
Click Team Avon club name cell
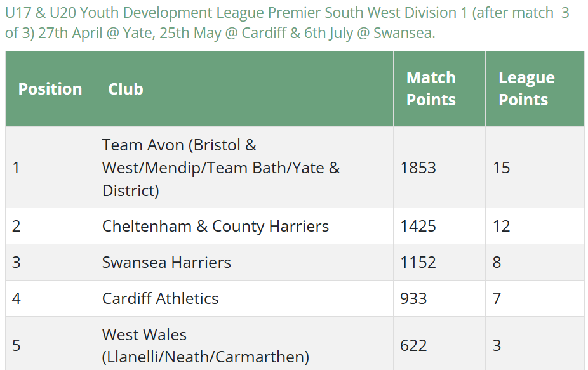point(244,168)
